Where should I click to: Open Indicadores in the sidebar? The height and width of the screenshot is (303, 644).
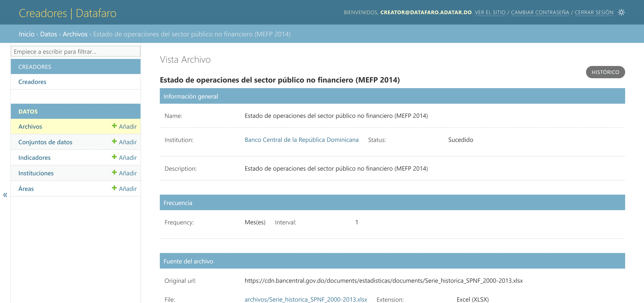coord(35,157)
